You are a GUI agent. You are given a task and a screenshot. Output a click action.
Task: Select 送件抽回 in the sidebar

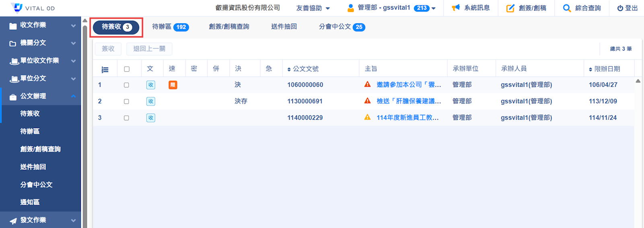pyautogui.click(x=33, y=167)
